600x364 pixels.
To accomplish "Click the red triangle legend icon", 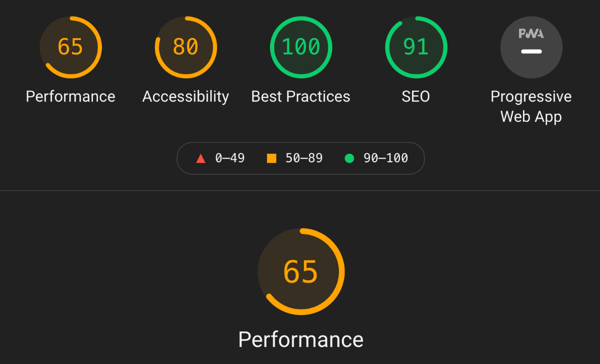I will coord(201,159).
